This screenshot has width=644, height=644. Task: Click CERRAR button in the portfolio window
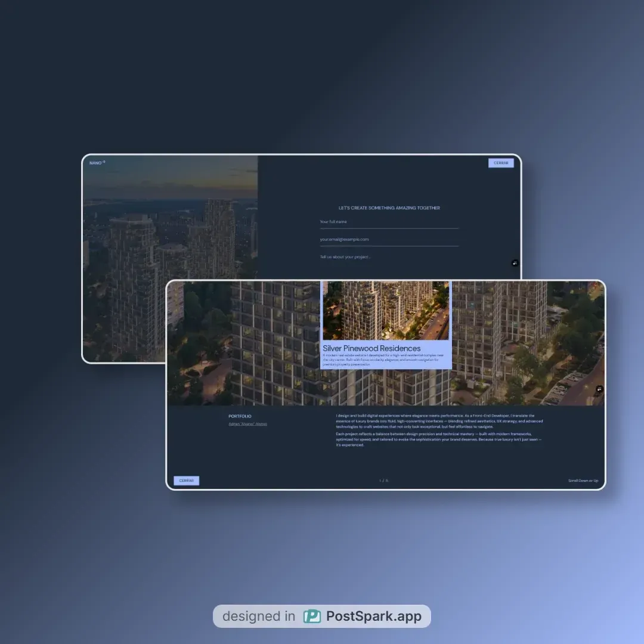pos(186,481)
